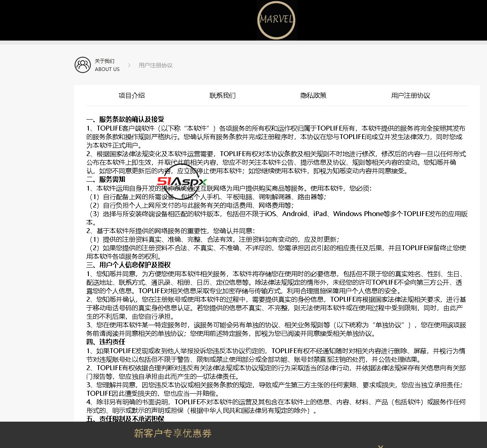Screen dimensions: 487x448
Task: Switch to the 联系我们 tab
Action: (223, 96)
